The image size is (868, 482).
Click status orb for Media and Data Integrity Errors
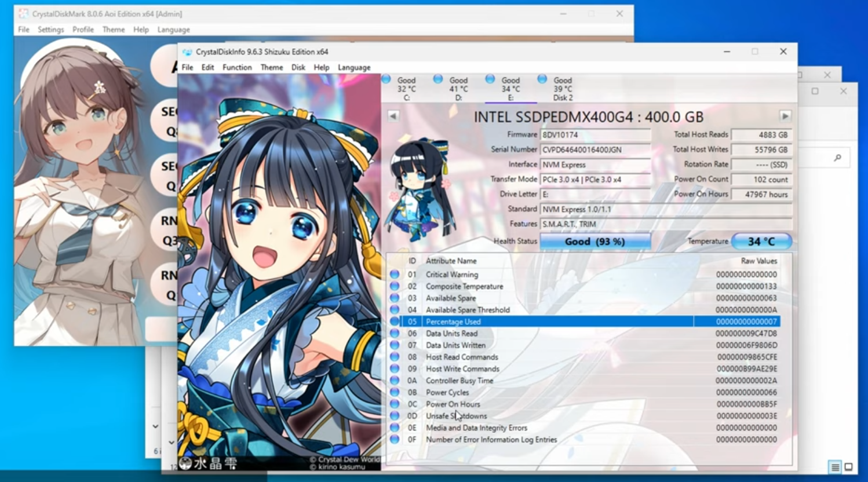coord(395,428)
